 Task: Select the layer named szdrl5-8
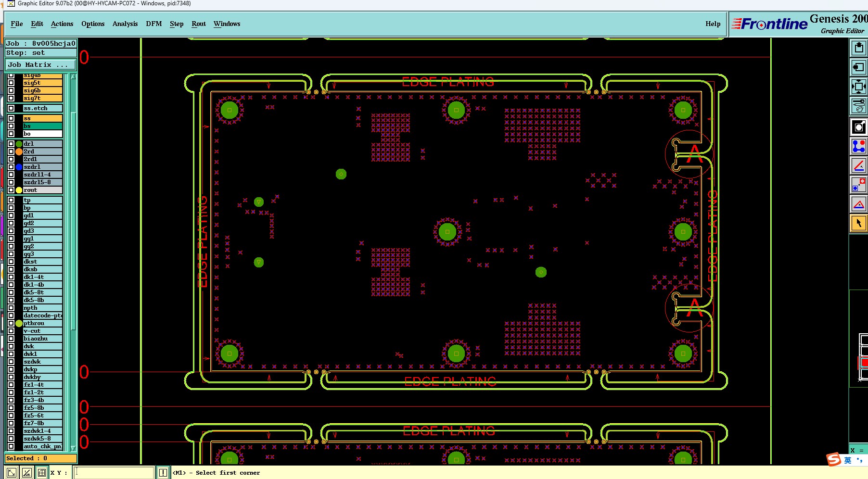(43, 182)
